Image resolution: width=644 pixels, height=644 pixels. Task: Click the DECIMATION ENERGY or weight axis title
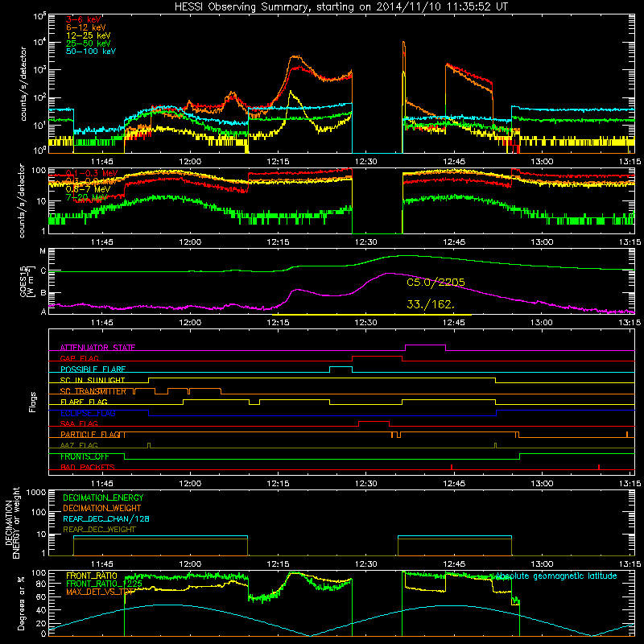click(x=12, y=522)
